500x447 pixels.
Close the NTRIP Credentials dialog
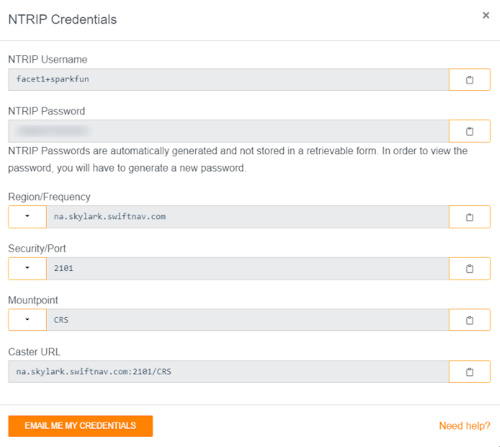(x=486, y=15)
